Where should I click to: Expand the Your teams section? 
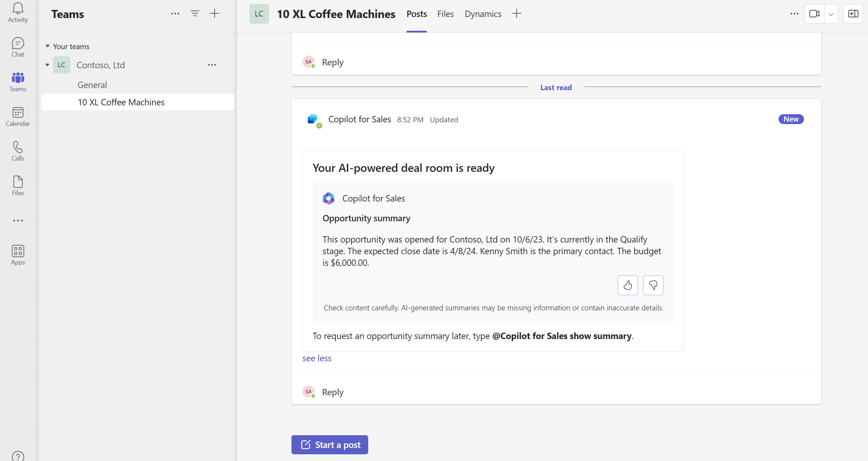click(x=47, y=46)
